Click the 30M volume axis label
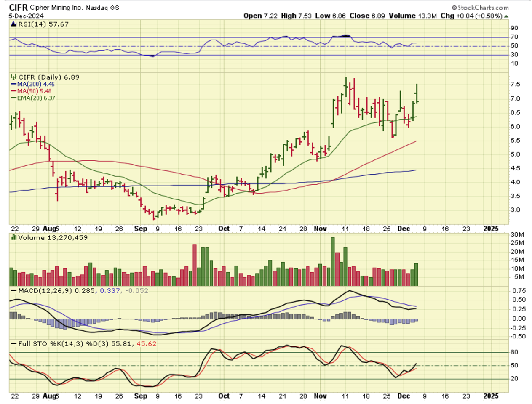The width and height of the screenshot is (532, 404). pos(517,234)
